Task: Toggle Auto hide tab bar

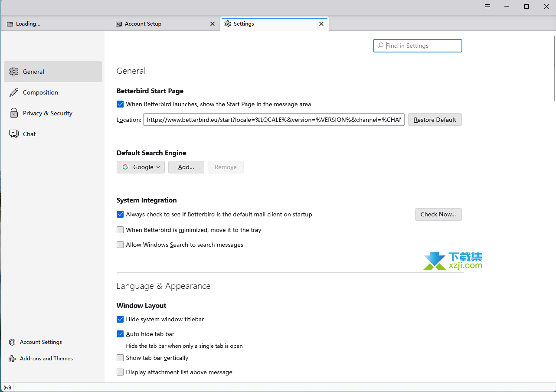Action: [120, 334]
